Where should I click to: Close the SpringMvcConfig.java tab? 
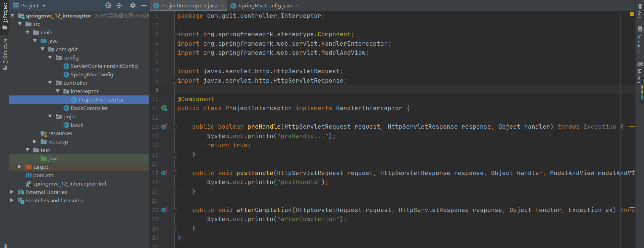297,5
